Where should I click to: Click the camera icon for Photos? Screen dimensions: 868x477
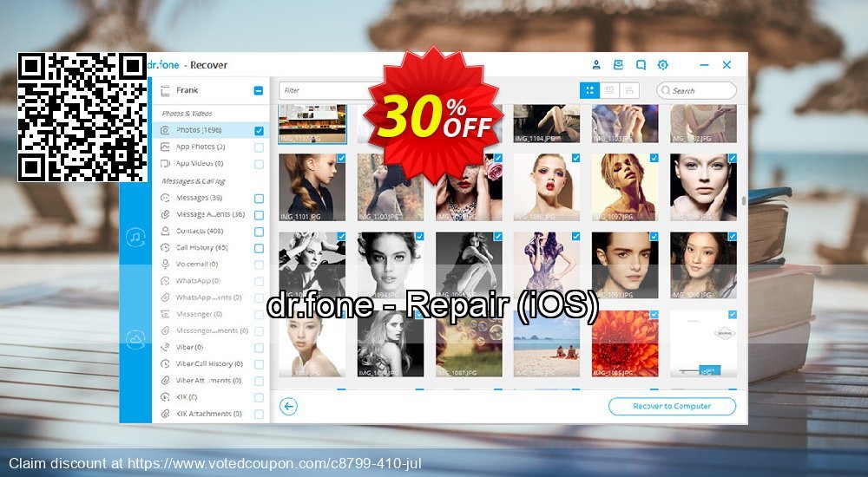tap(165, 130)
